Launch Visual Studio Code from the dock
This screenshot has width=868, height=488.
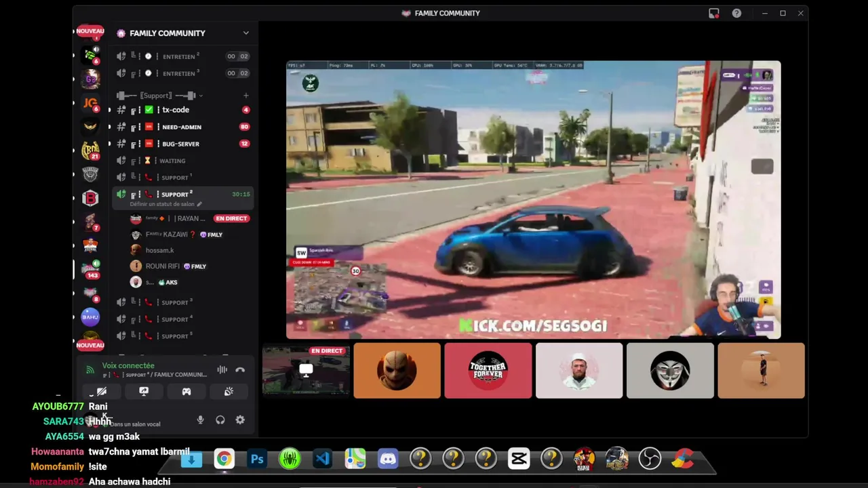coord(322,460)
